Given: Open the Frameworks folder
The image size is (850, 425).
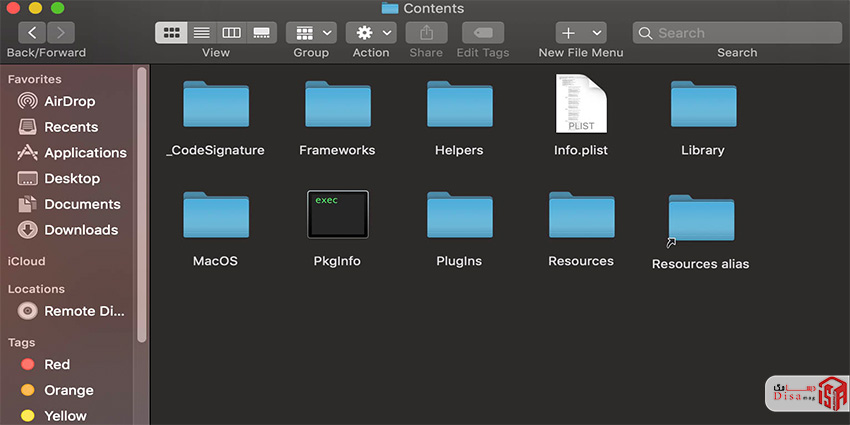Looking at the screenshot, I should point(337,105).
